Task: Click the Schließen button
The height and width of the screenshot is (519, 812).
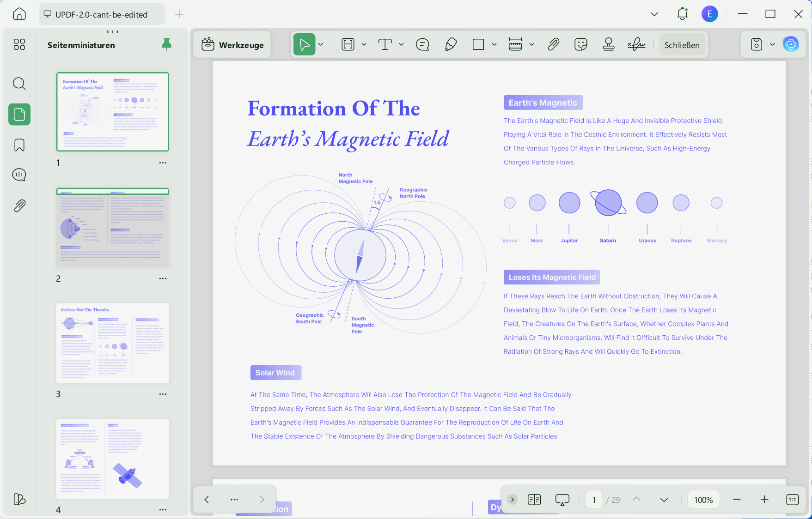Action: coord(682,44)
